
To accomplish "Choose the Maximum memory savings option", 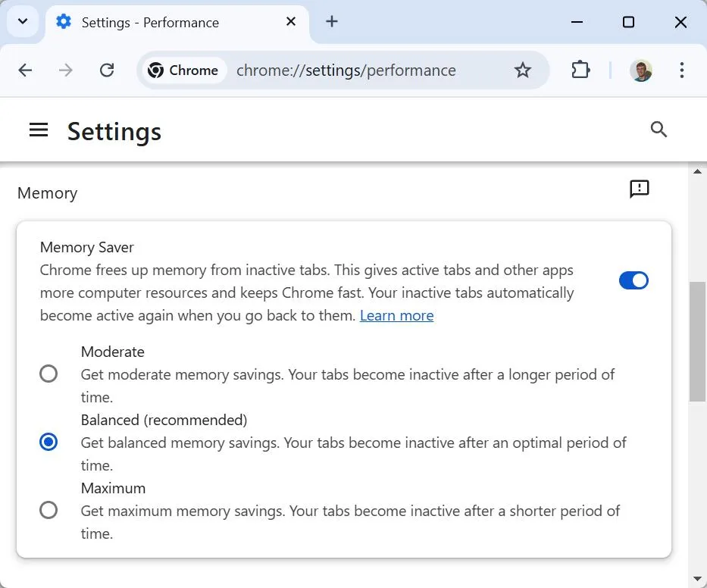I will tap(48, 511).
